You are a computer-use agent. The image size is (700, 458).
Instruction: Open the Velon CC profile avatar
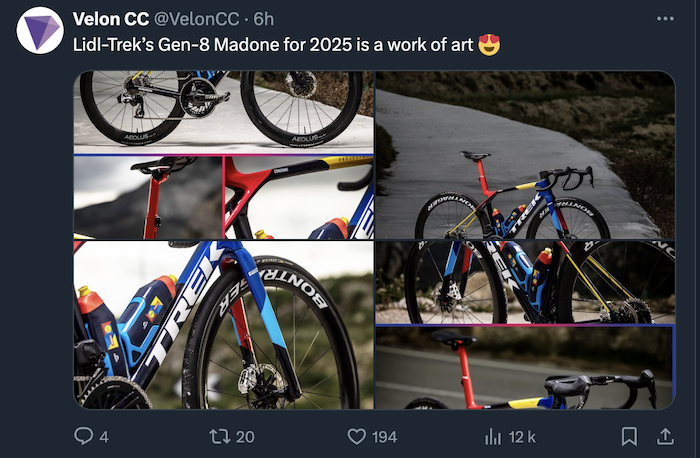[x=41, y=29]
